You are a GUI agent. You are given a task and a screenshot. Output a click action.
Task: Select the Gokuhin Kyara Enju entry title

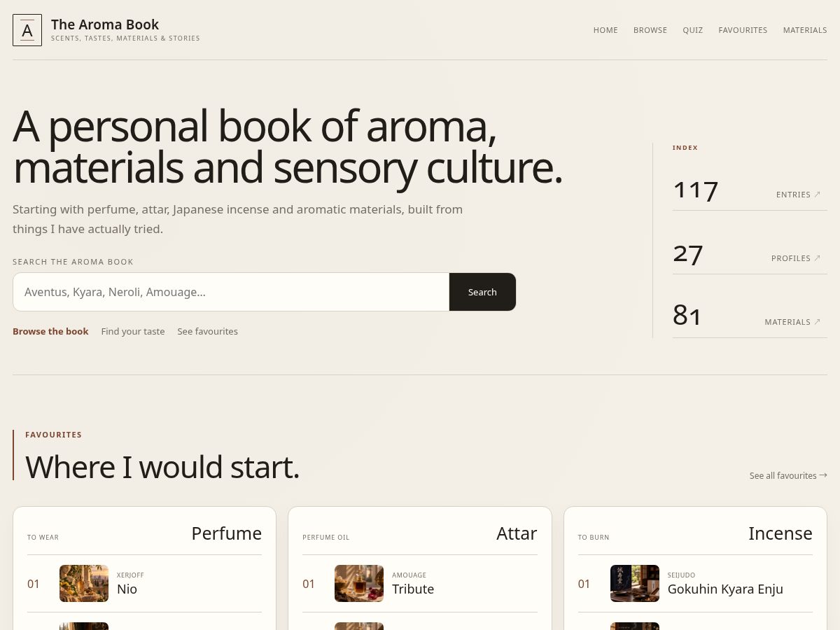(x=725, y=589)
